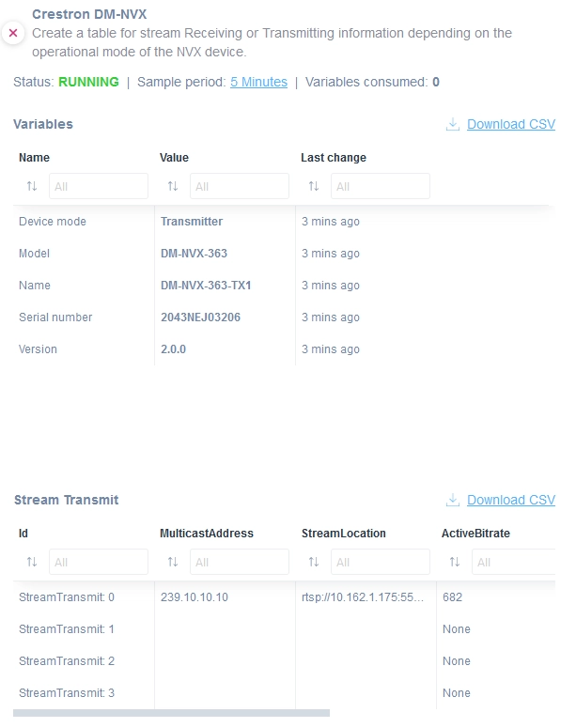Close the Crestron DM-NVX panel with the X button
This screenshot has width=576, height=728.
tap(13, 33)
